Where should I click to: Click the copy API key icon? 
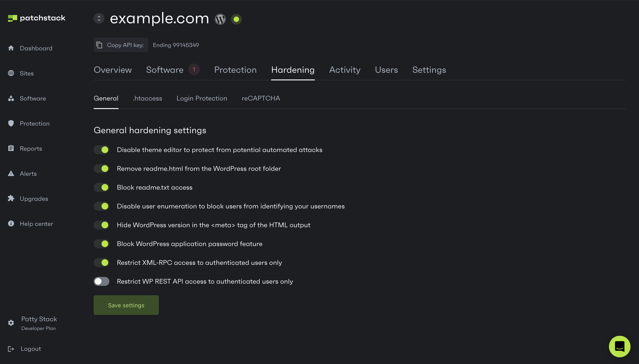click(x=99, y=45)
